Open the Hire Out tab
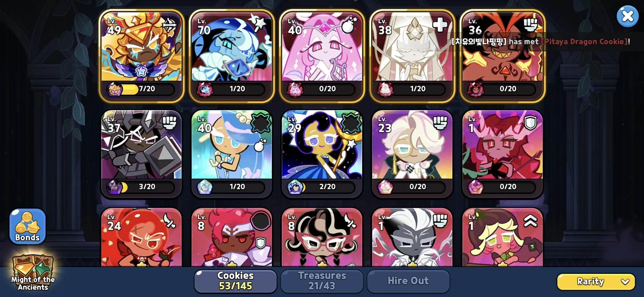The width and height of the screenshot is (644, 297). [x=408, y=281]
